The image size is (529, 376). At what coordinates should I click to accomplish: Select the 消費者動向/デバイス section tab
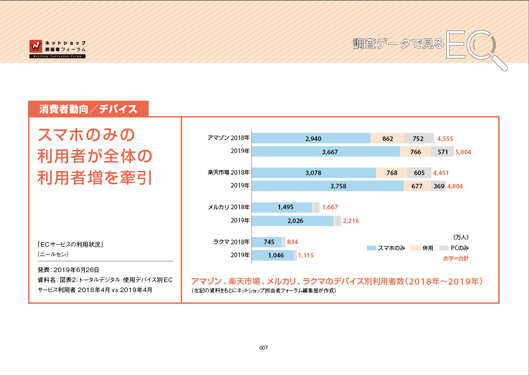88,109
